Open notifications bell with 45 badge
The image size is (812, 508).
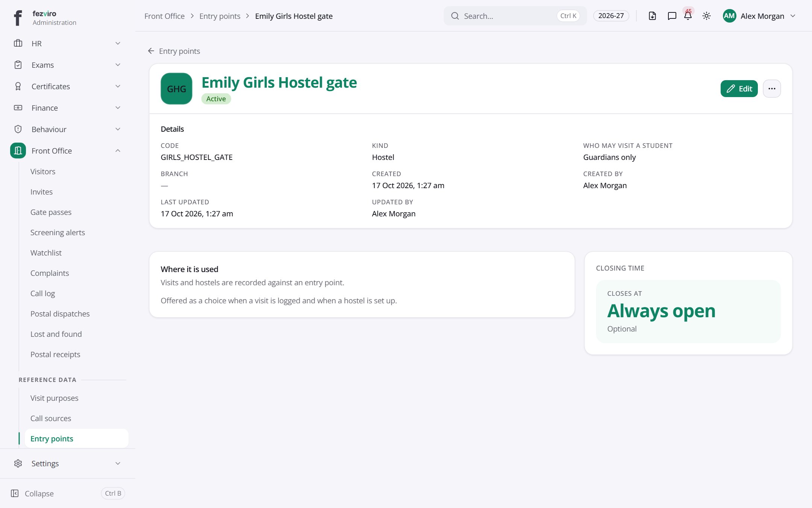point(688,15)
